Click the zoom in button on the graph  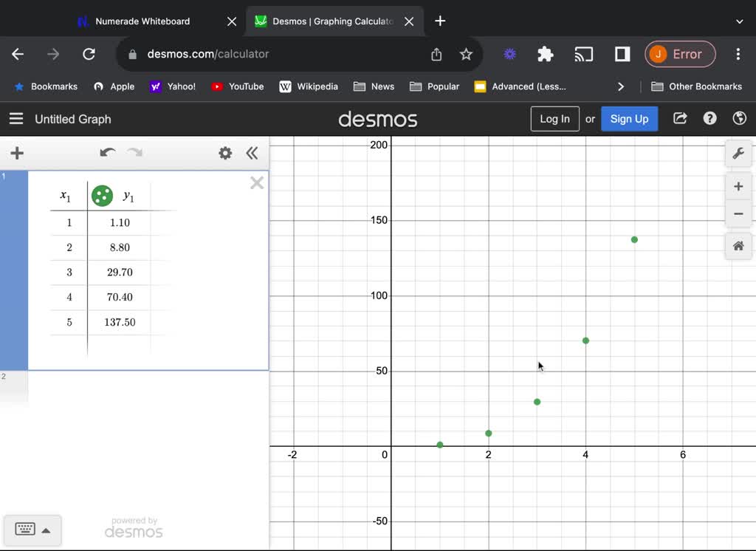point(738,186)
